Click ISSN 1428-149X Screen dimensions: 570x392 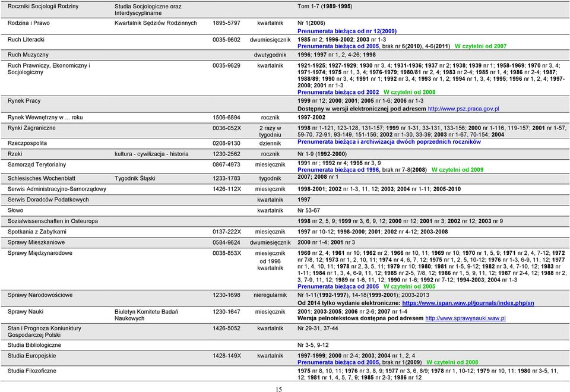click(x=226, y=356)
